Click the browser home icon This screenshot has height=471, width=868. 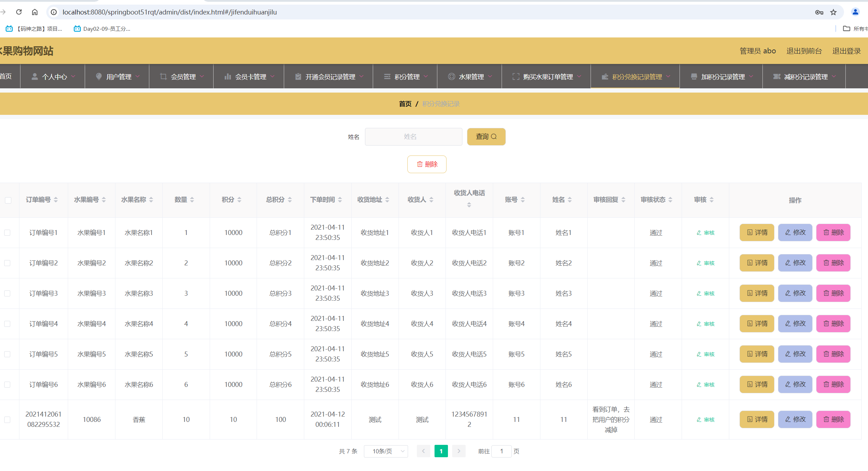click(35, 12)
